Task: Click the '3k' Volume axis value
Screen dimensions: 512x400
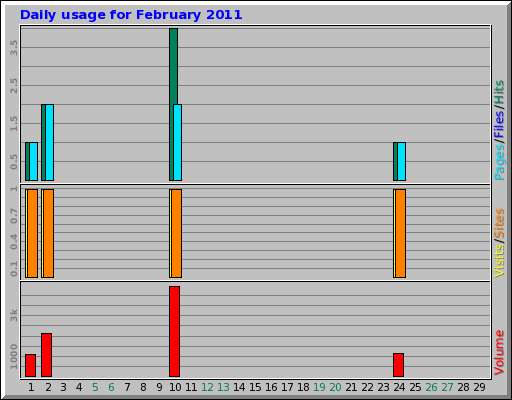Action: [x=14, y=315]
